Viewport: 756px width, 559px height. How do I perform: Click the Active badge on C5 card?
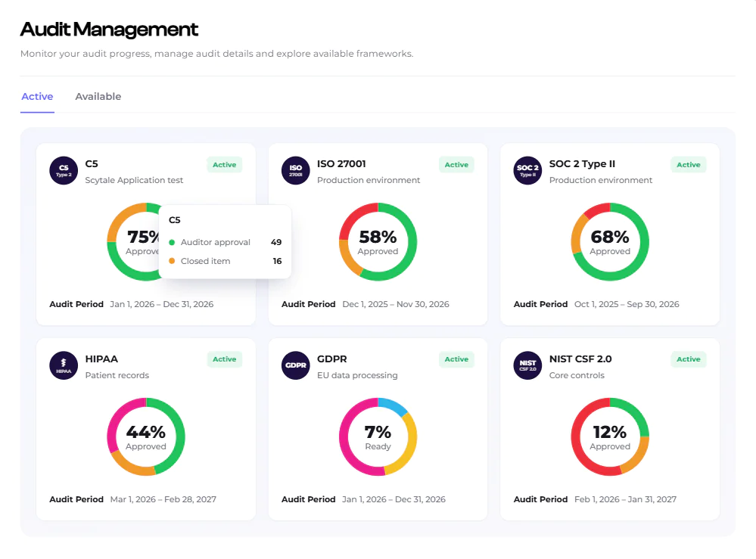tap(225, 165)
